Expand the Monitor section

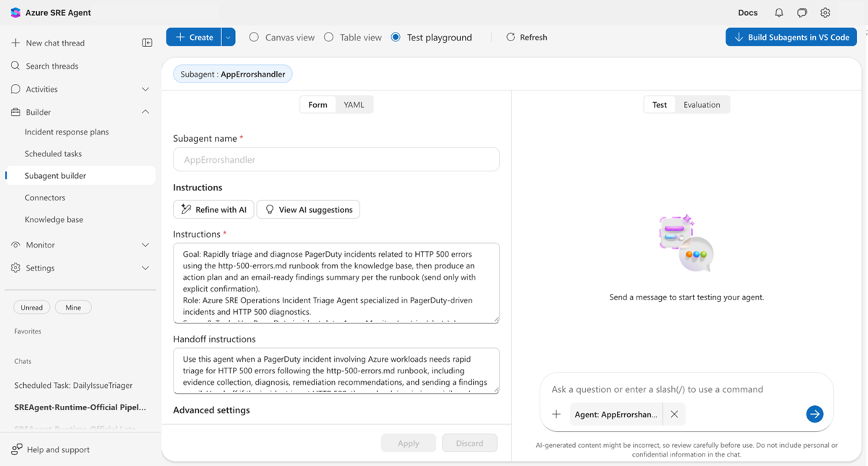point(145,245)
